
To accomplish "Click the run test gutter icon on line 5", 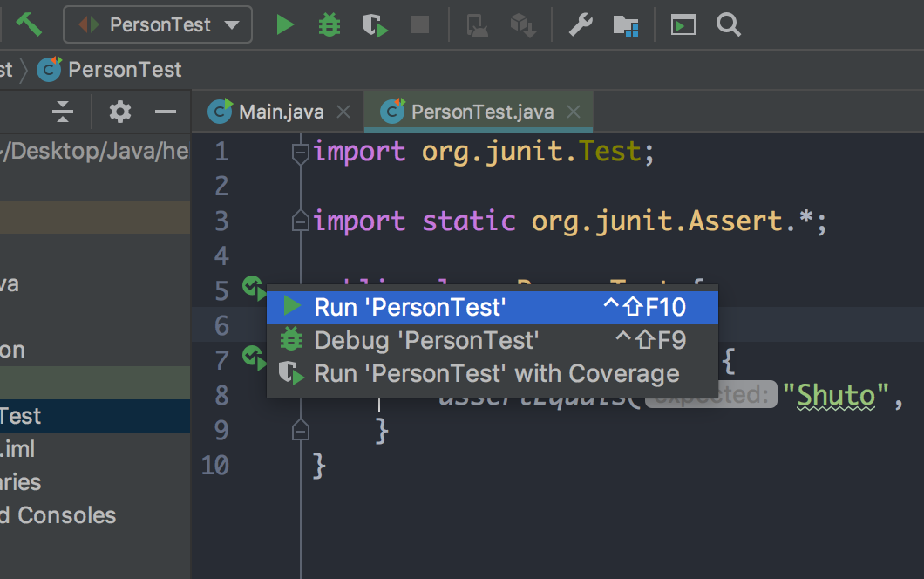I will [254, 288].
